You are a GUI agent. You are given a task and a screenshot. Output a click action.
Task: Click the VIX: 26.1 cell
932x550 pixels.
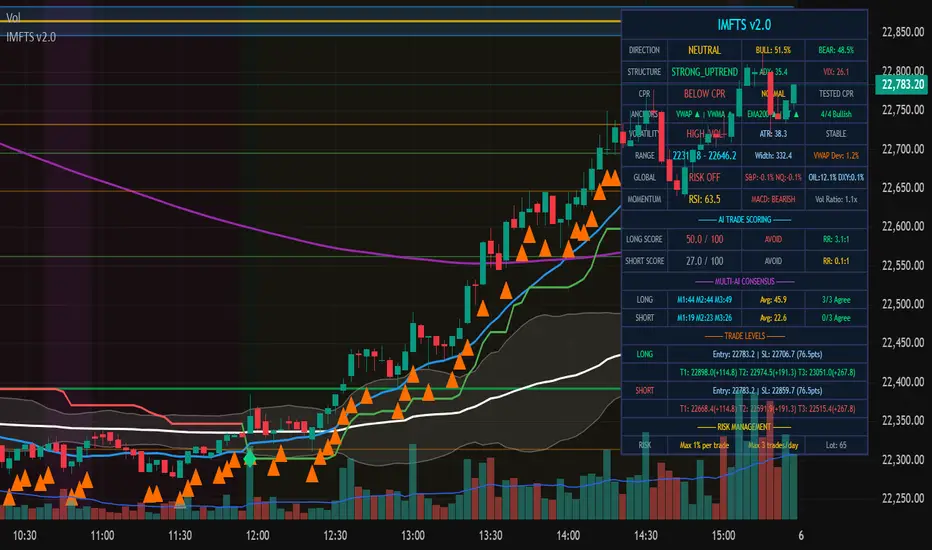point(836,72)
